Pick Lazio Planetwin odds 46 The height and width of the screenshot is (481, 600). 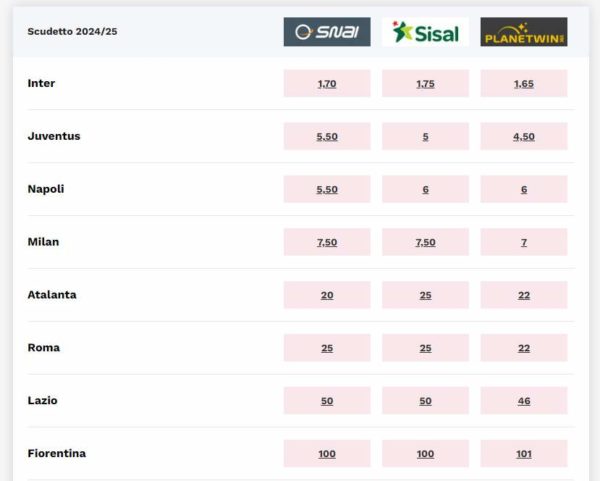click(x=524, y=401)
